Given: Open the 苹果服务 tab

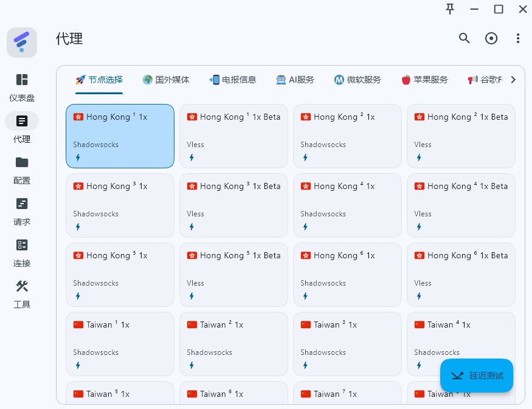Looking at the screenshot, I should [x=424, y=80].
